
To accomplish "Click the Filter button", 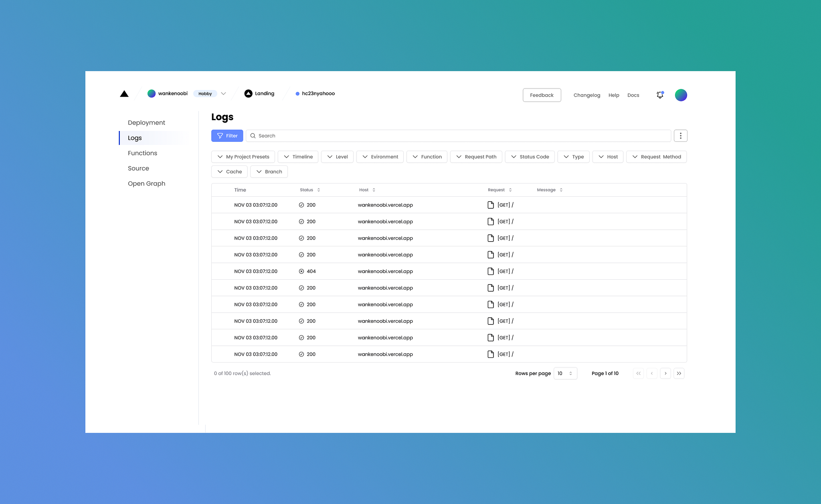I will coord(227,136).
